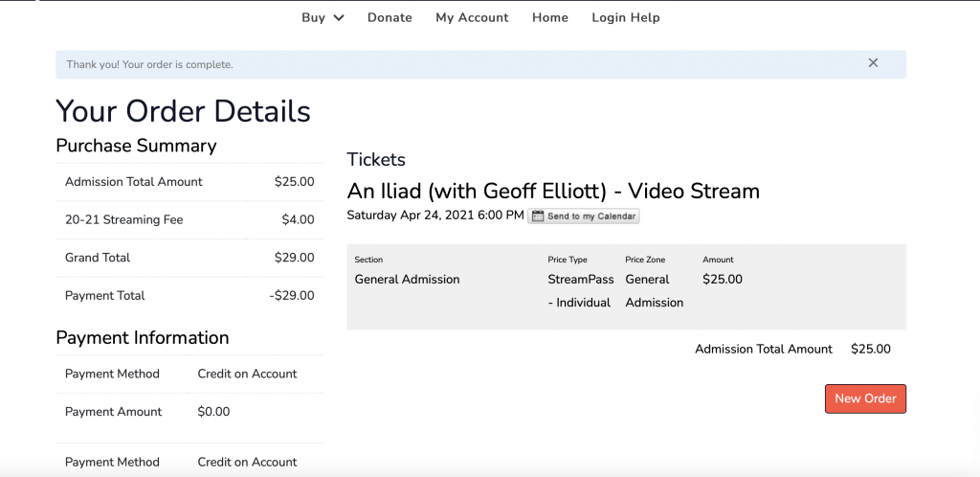Click the Payment Amount $0.00 row
The height and width of the screenshot is (477, 980).
tap(189, 412)
